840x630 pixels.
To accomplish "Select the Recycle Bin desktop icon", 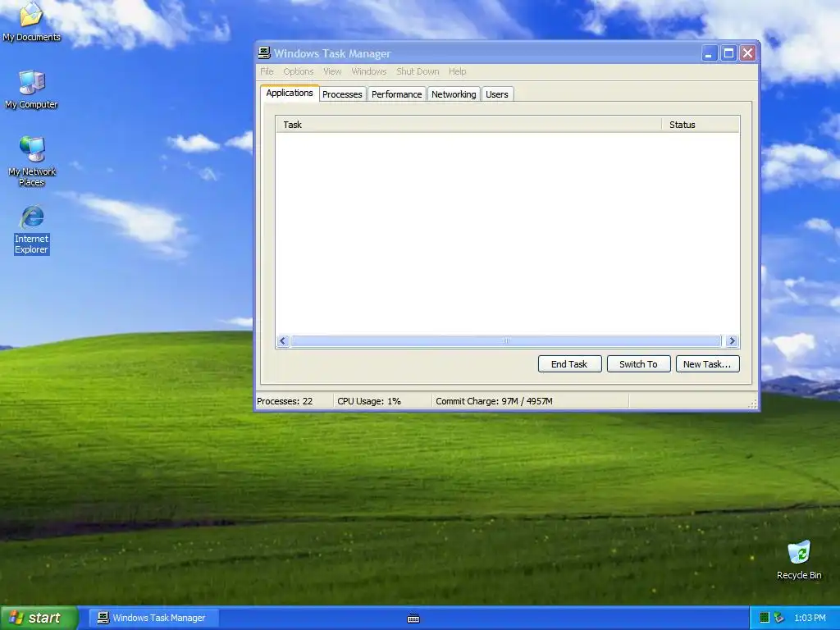I will click(x=799, y=559).
